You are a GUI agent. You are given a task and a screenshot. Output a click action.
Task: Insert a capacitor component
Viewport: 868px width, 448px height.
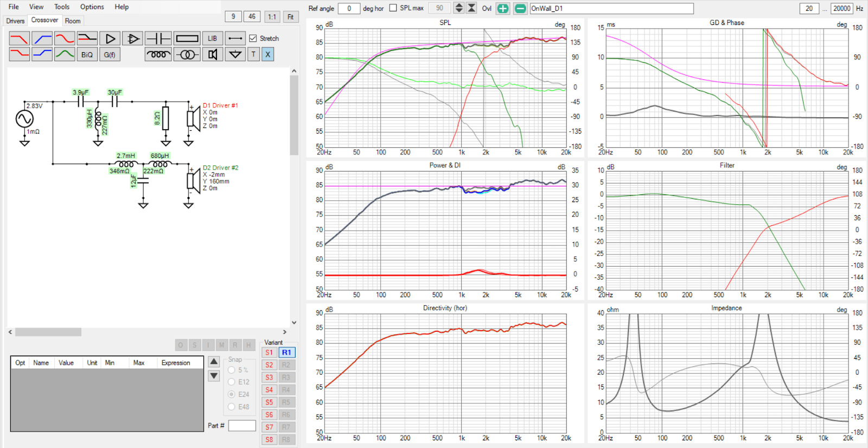tap(158, 39)
